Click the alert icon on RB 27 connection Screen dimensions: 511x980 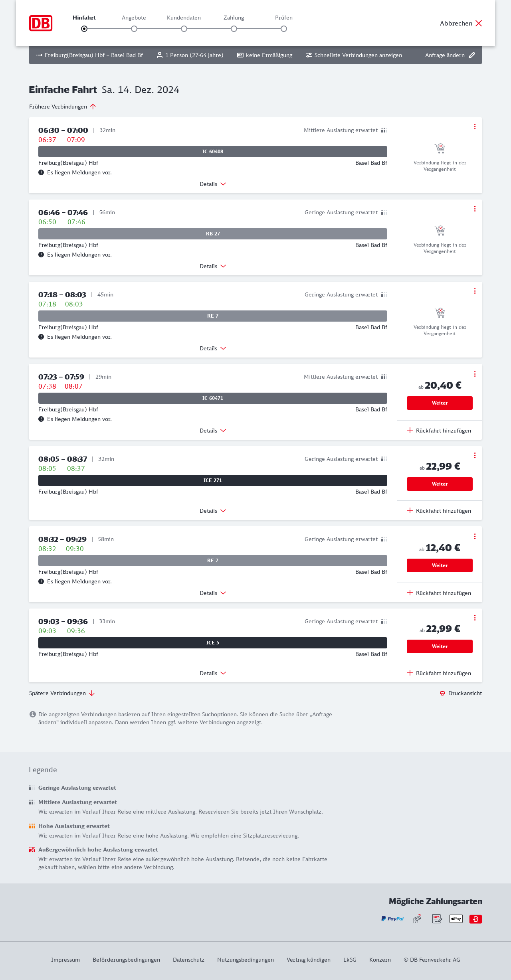click(x=41, y=255)
